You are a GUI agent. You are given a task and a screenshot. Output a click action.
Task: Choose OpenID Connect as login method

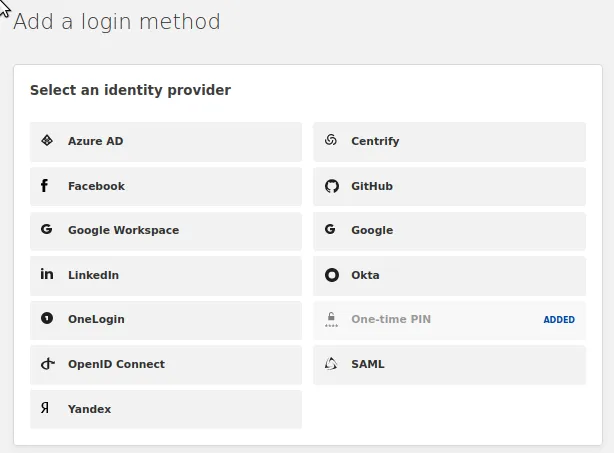coord(166,365)
